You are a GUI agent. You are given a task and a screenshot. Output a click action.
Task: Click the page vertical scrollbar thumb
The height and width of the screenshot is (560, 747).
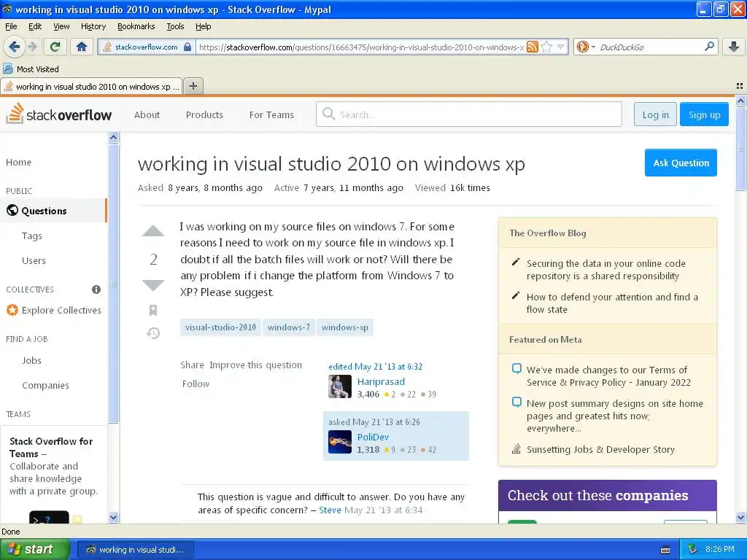click(x=740, y=149)
